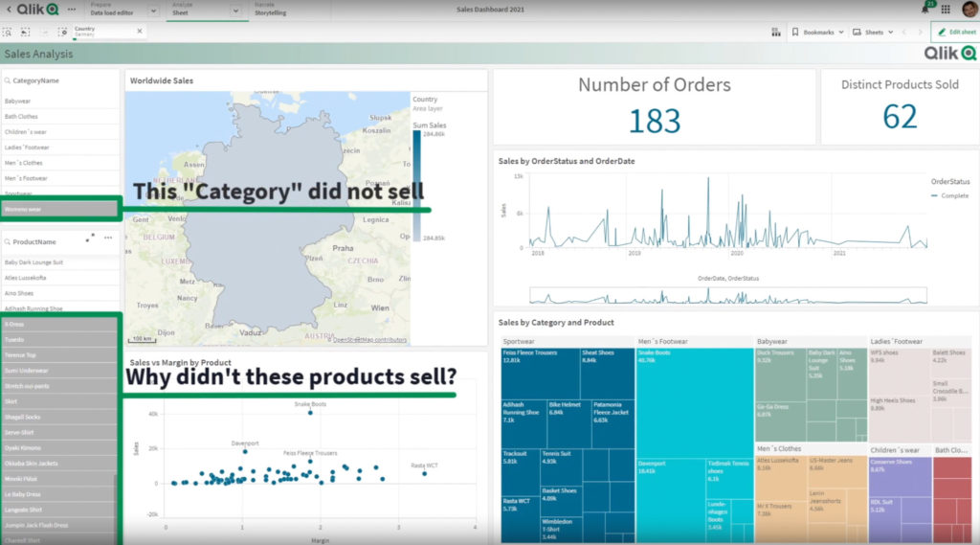Open the app launcher grid

(946, 10)
